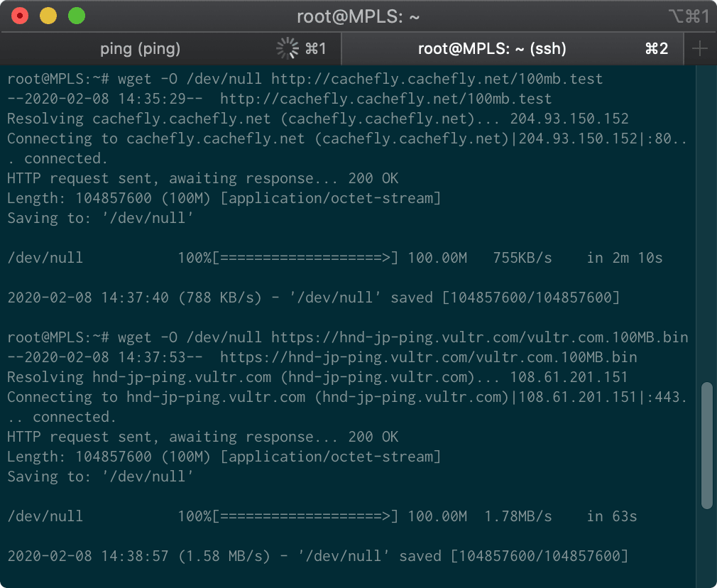Click the vultr.com.100MB.bin URL in second command

pyautogui.click(x=480, y=337)
